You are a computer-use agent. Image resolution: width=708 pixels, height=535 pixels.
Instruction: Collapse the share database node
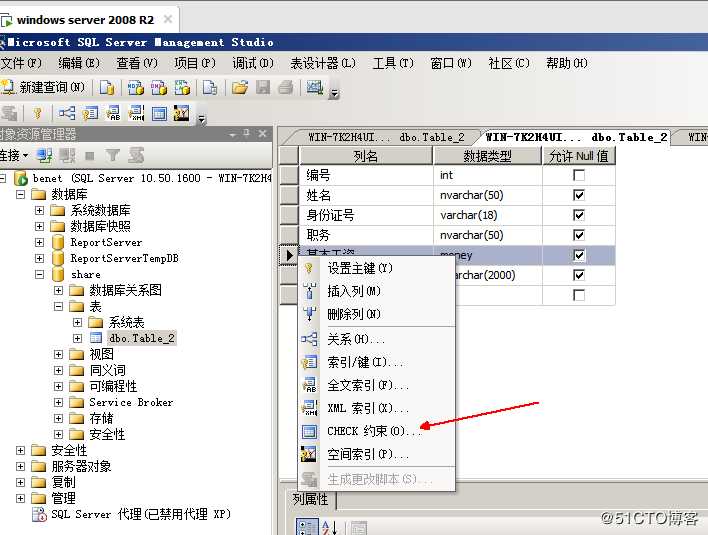[39, 274]
